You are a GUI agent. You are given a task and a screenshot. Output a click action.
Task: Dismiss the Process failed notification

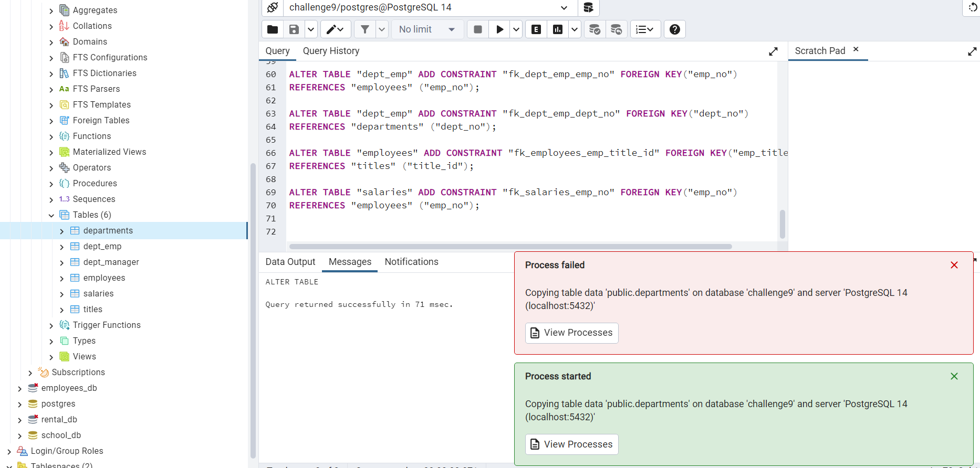[x=954, y=265]
